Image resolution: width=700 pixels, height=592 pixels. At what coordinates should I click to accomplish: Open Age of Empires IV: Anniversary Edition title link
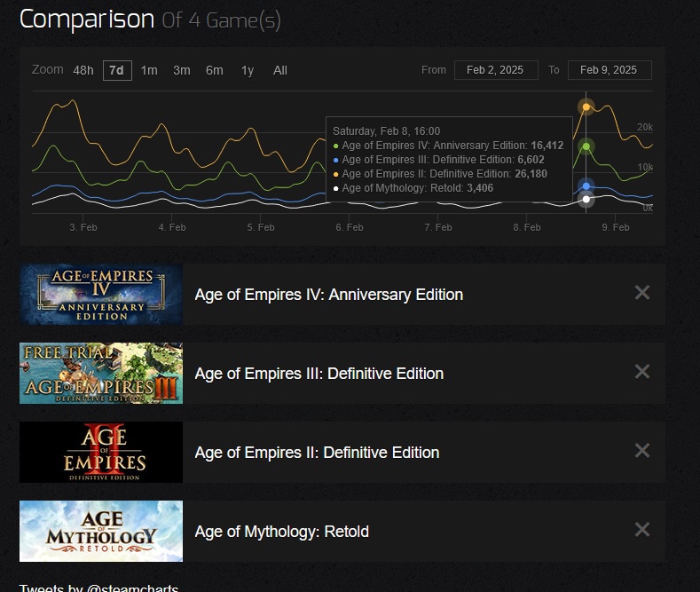click(329, 295)
